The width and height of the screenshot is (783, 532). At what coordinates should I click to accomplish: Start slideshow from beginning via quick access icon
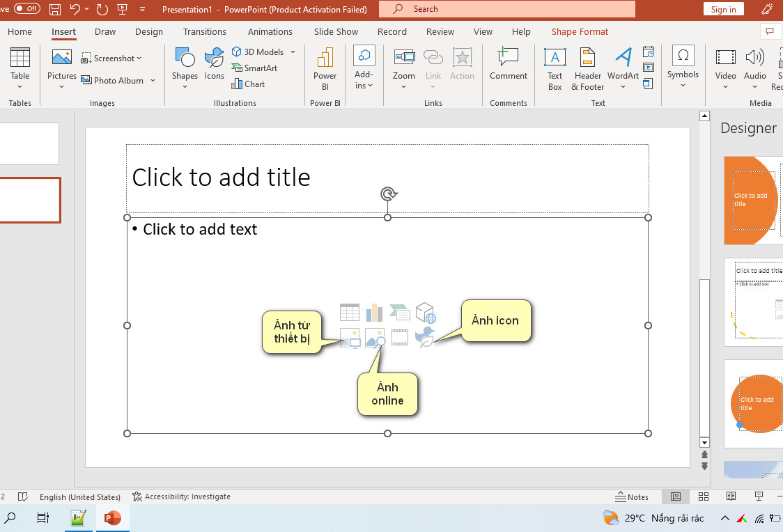click(x=122, y=9)
